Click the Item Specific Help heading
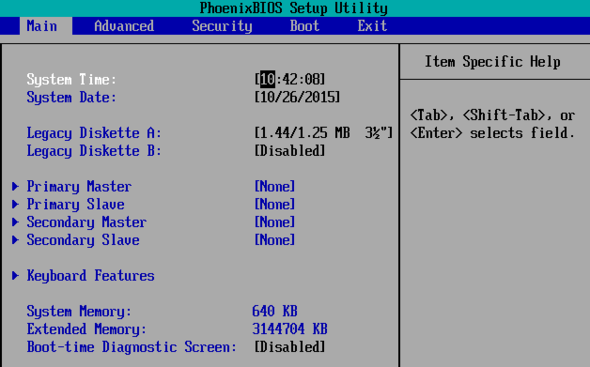The height and width of the screenshot is (367, 590). tap(493, 62)
